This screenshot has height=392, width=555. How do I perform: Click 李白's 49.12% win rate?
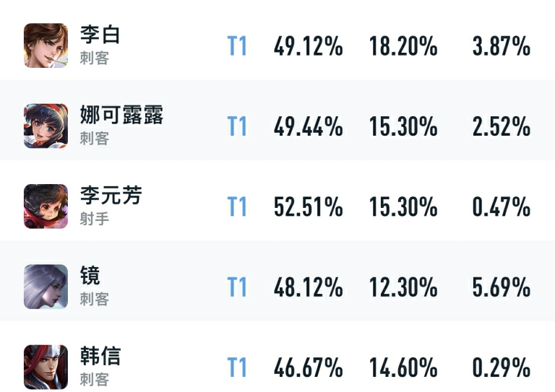309,46
